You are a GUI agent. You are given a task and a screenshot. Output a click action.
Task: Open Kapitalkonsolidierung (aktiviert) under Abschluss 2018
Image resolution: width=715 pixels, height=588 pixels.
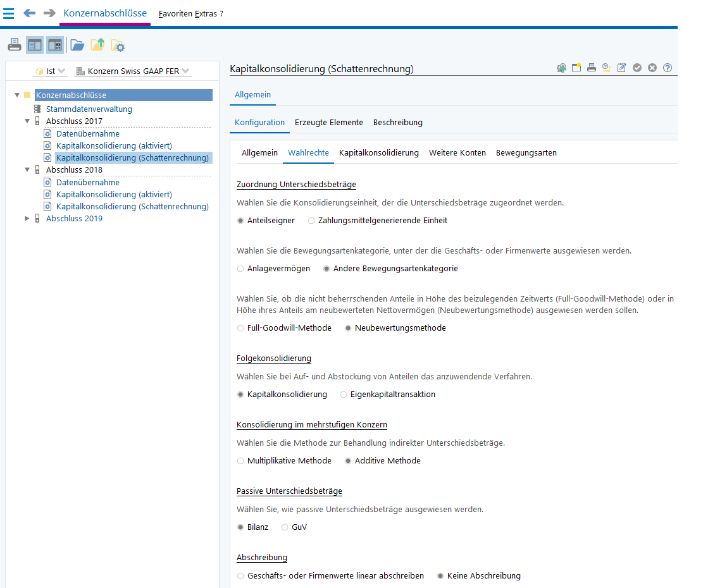114,195
